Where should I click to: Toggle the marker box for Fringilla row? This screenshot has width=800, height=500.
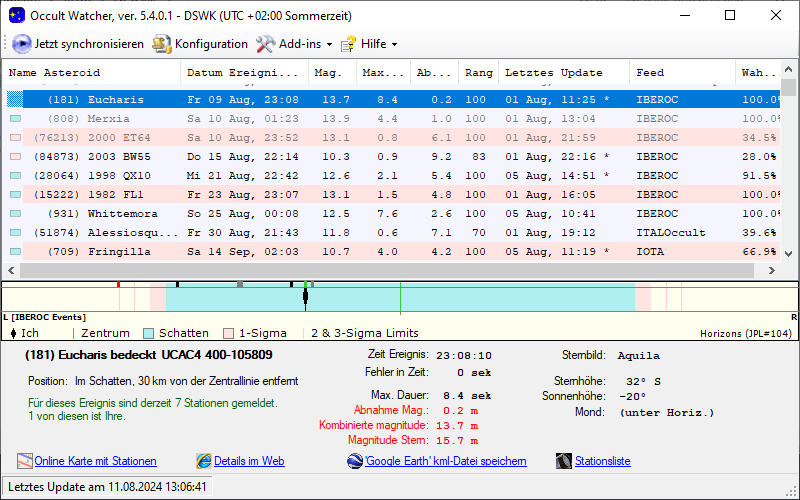pyautogui.click(x=15, y=252)
